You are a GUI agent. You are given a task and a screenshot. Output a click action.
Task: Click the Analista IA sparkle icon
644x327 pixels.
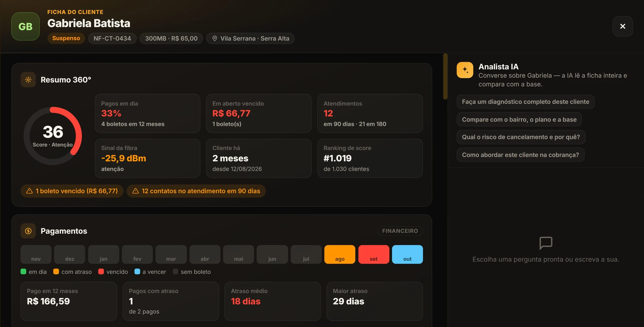(465, 70)
